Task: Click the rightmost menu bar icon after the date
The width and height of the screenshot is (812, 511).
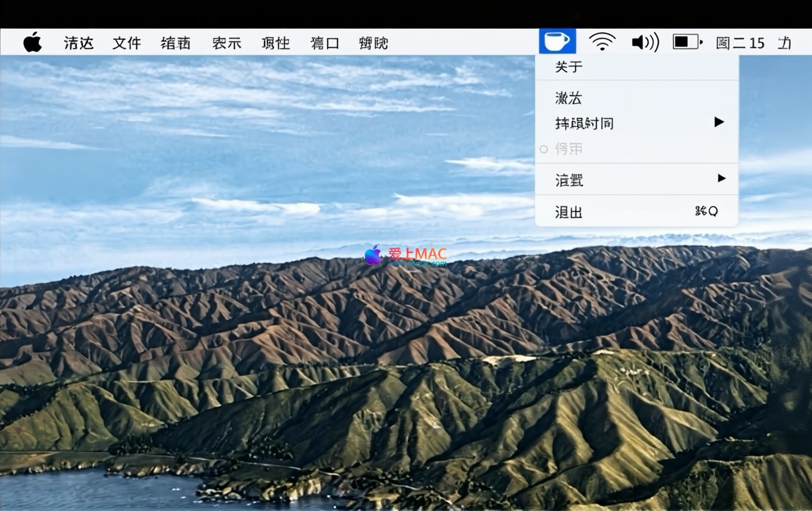Action: tap(785, 43)
